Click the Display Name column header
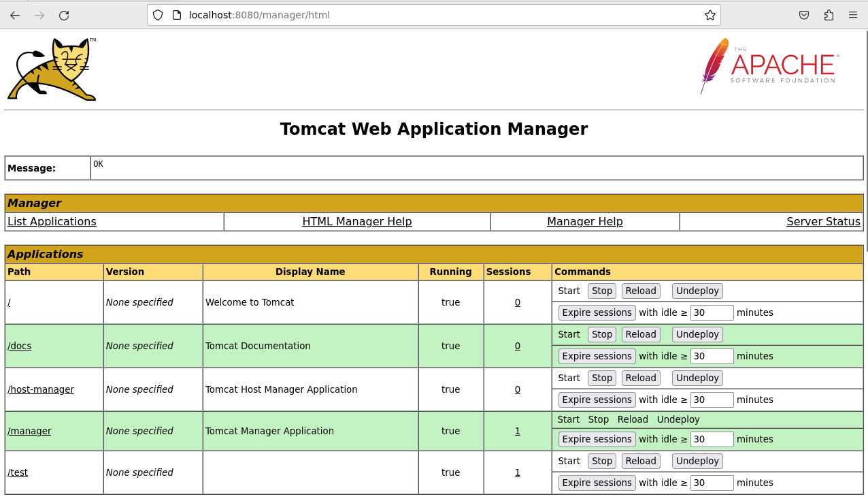The width and height of the screenshot is (868, 503). point(310,272)
